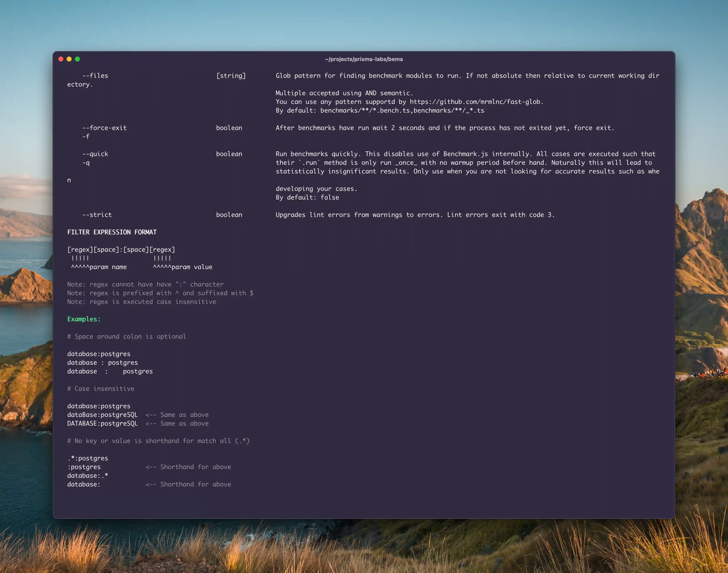Click the DATABASE:postgreSQL example line
The height and width of the screenshot is (573, 728).
[x=102, y=423]
